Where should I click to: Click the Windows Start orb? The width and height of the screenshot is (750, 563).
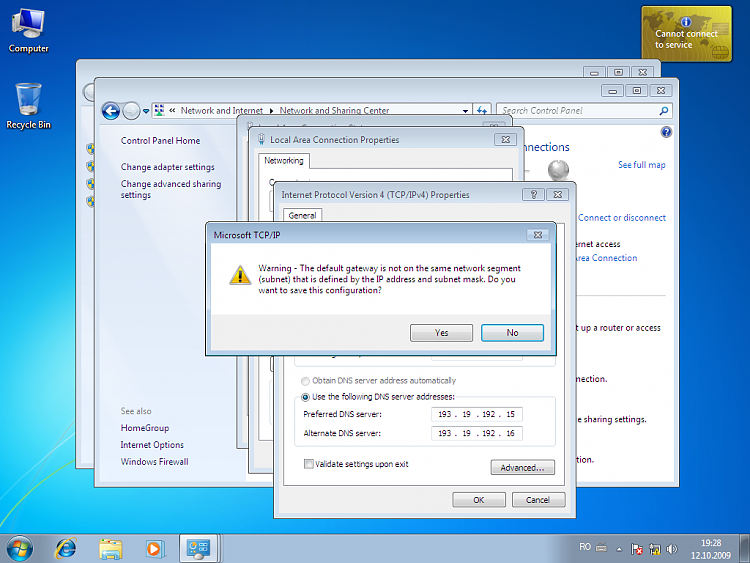pos(20,548)
